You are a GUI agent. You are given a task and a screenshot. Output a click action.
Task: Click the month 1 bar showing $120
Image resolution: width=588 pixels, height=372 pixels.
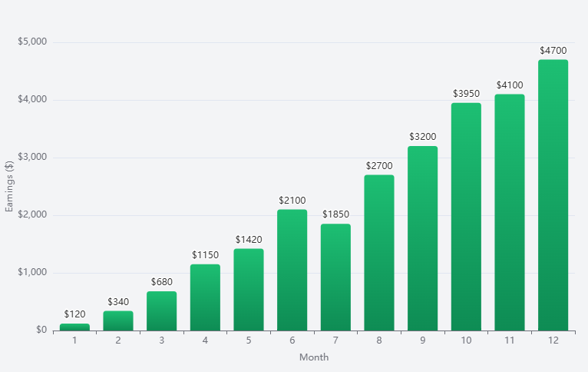(x=74, y=327)
